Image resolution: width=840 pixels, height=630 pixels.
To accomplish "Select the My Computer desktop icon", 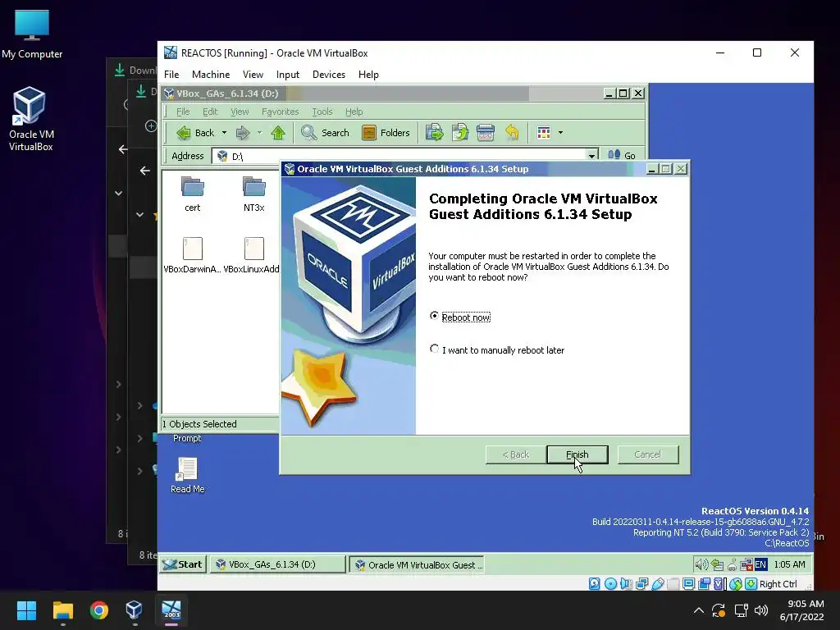I will click(32, 34).
